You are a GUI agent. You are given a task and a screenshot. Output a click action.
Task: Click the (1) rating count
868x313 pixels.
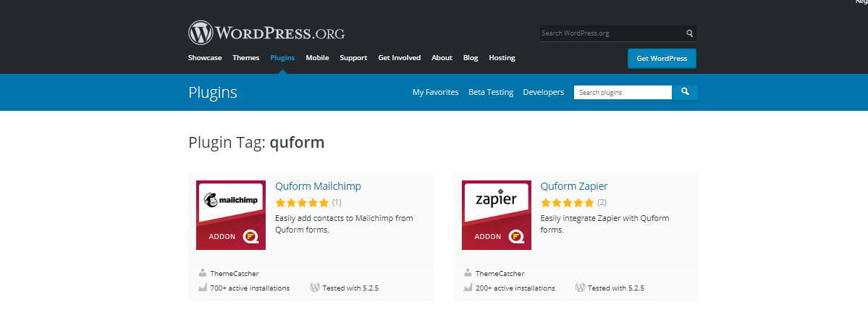click(x=337, y=202)
